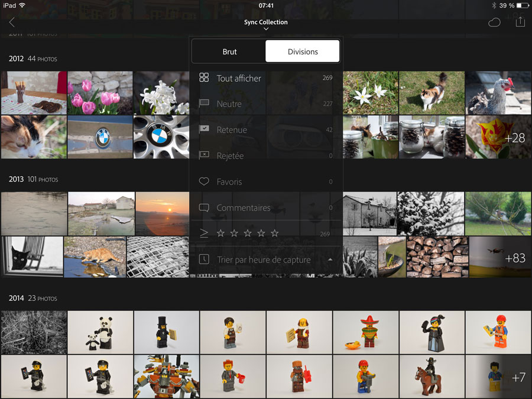Set filter to two stars
This screenshot has width=532, height=399.
click(234, 233)
